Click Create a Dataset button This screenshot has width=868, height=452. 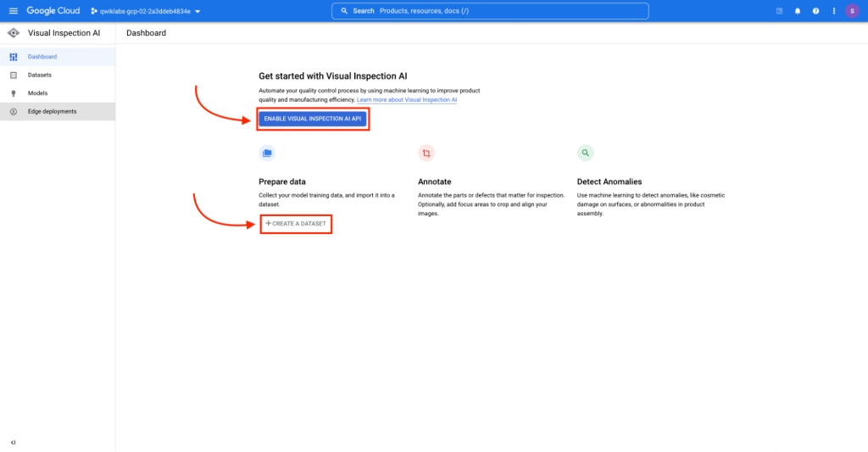(296, 224)
